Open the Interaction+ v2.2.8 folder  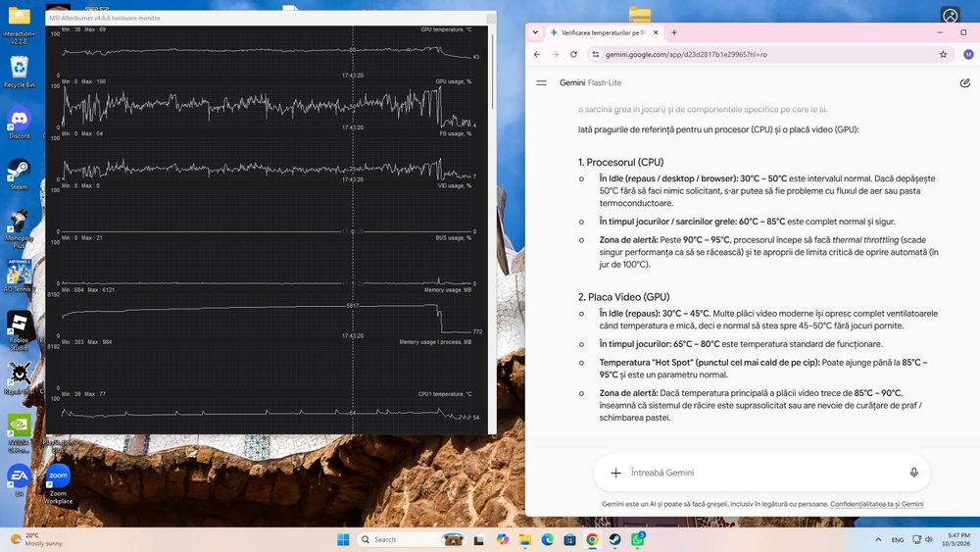point(19,26)
